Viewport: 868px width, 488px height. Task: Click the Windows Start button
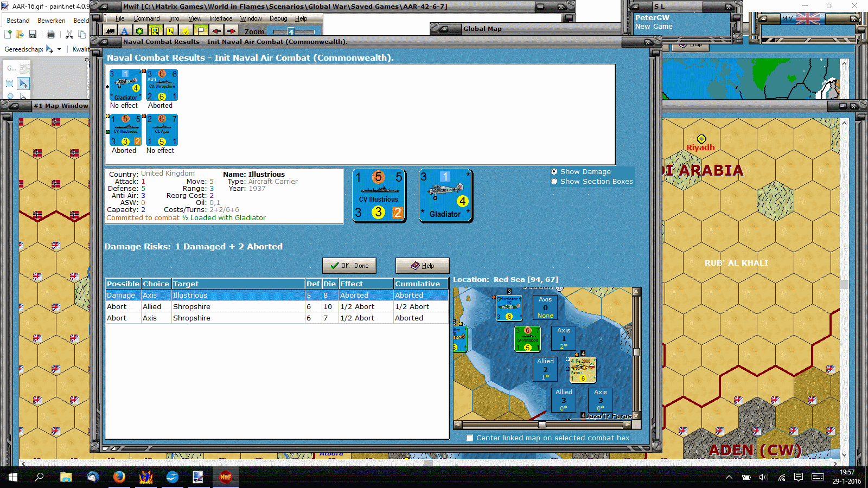13,477
